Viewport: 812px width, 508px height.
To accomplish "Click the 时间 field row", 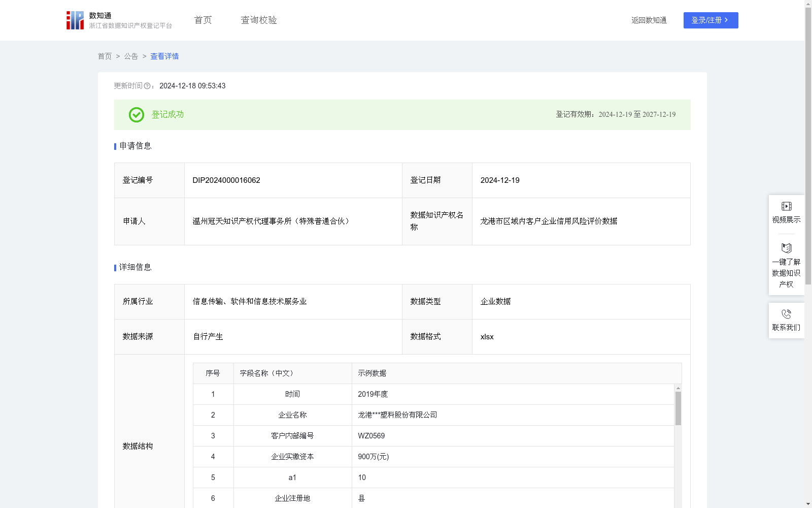I will (433, 394).
